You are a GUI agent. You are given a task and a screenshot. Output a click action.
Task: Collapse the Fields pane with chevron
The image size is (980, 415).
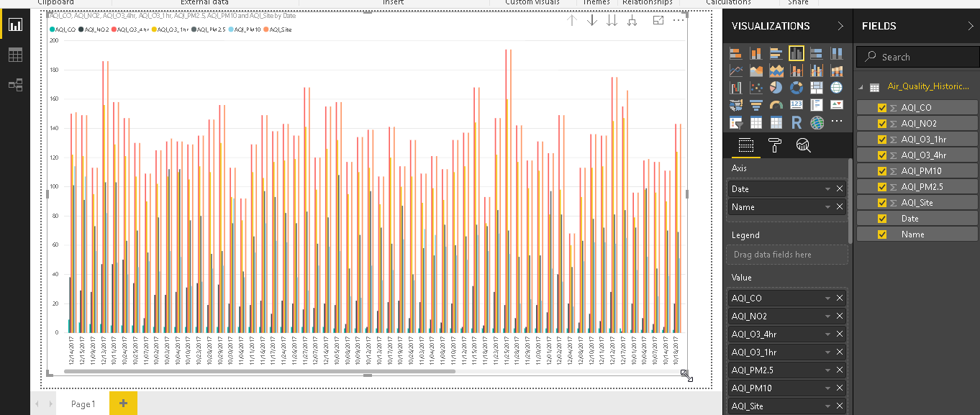pyautogui.click(x=970, y=26)
